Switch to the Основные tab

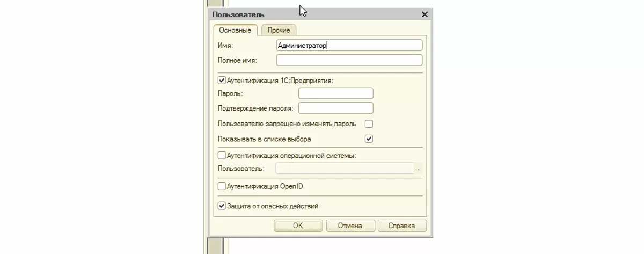pyautogui.click(x=235, y=30)
